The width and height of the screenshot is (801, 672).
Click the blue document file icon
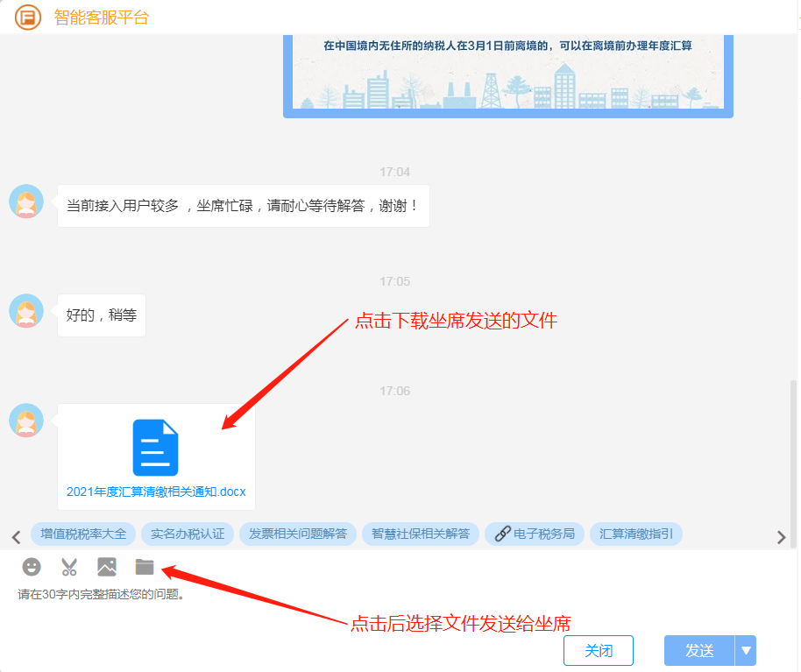(x=155, y=448)
